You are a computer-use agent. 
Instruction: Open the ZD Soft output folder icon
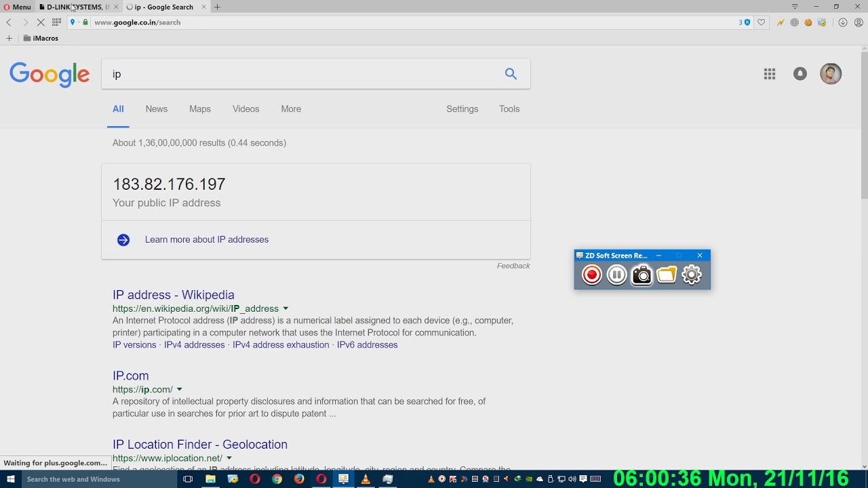click(667, 274)
